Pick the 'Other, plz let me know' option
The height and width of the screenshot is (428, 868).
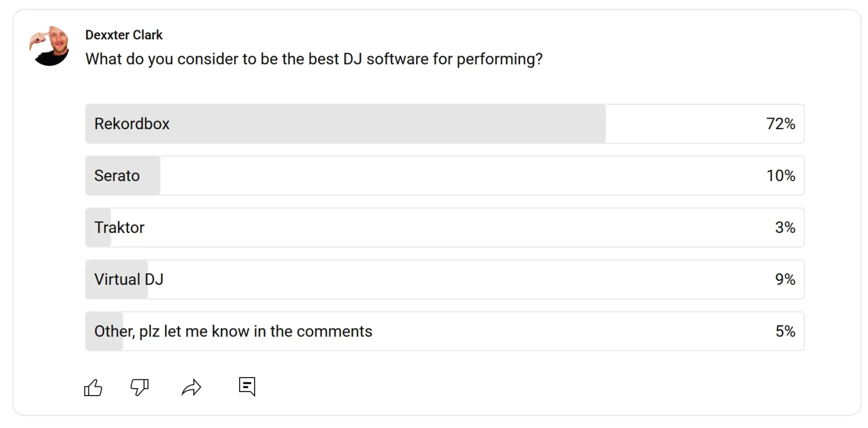click(444, 331)
